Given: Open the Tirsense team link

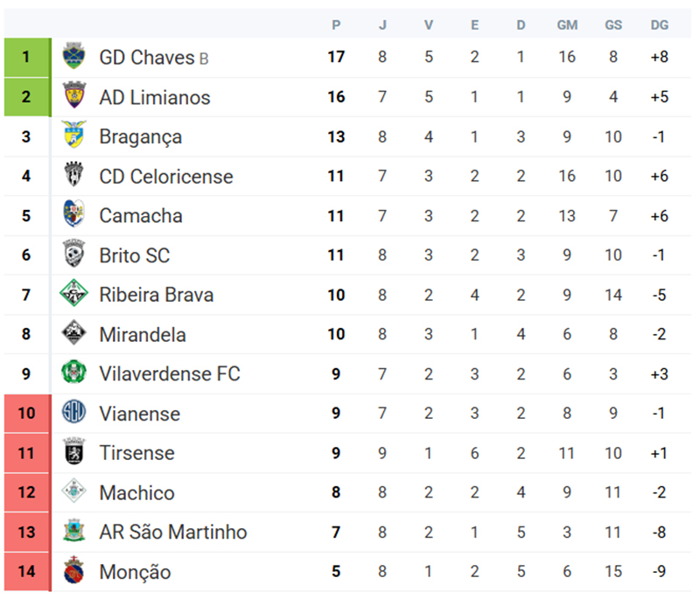Looking at the screenshot, I should [x=136, y=453].
